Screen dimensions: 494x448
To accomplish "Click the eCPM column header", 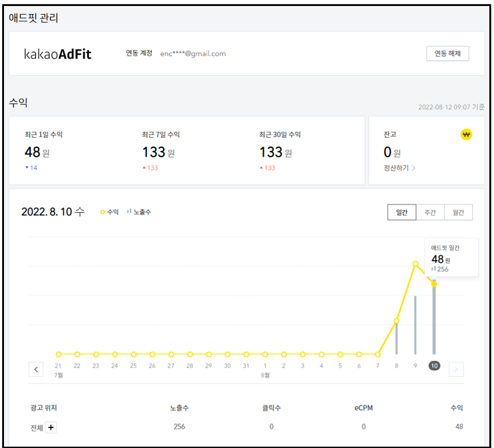I will [x=364, y=408].
